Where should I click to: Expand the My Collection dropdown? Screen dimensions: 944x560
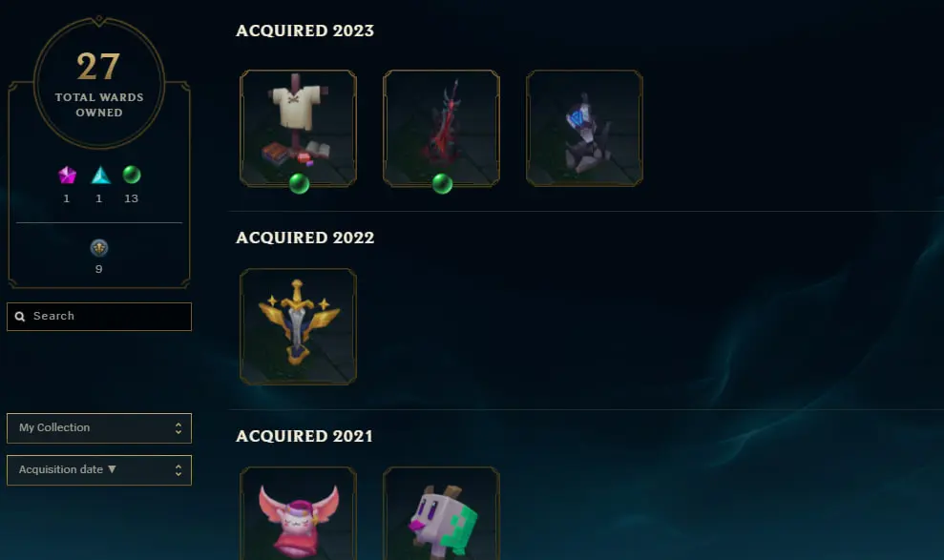[99, 428]
